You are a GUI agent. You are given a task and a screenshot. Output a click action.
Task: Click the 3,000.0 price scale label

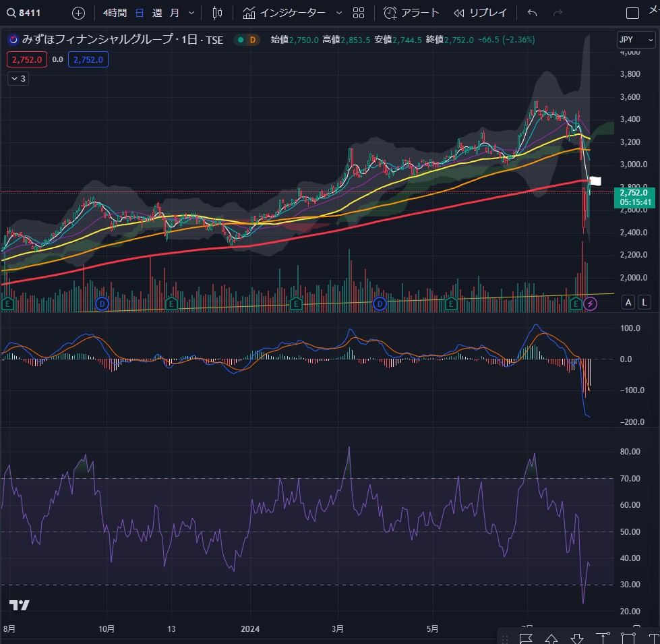click(x=634, y=165)
